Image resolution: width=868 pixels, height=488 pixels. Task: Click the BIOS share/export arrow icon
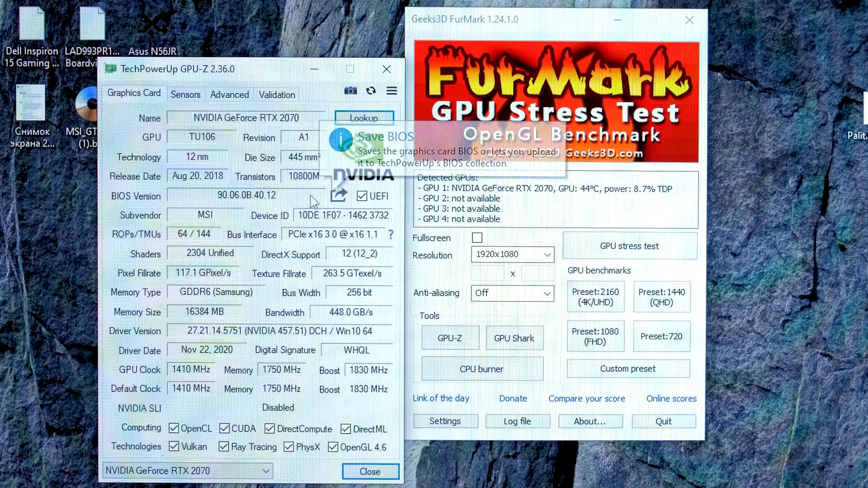tap(338, 195)
